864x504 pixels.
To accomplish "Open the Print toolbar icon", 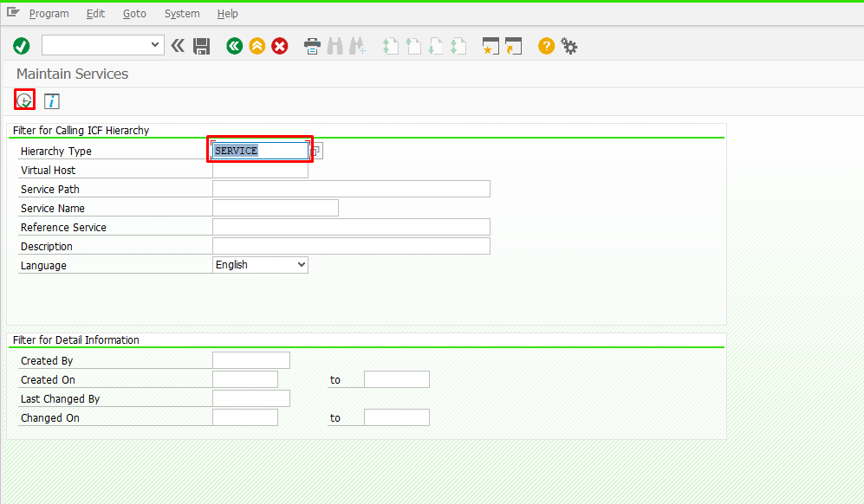I will tap(311, 45).
